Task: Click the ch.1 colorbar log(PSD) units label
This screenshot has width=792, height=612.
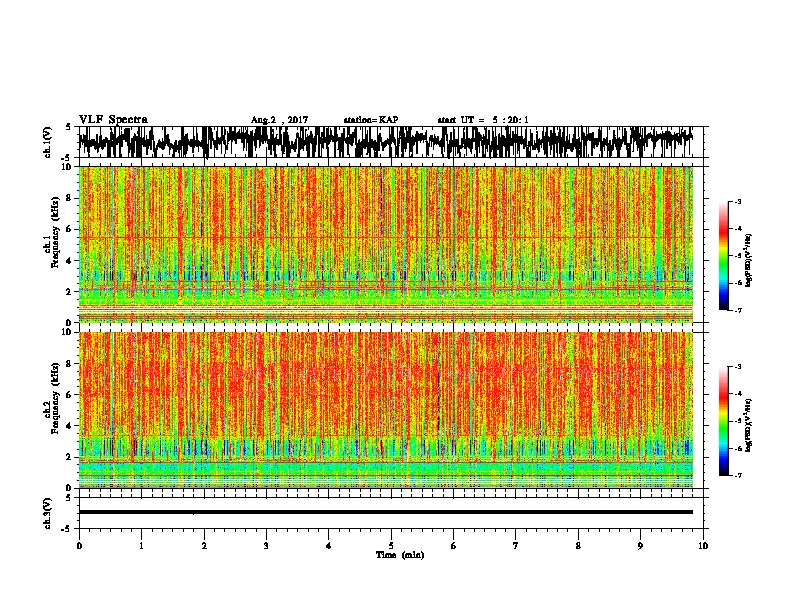Action: pos(749,261)
